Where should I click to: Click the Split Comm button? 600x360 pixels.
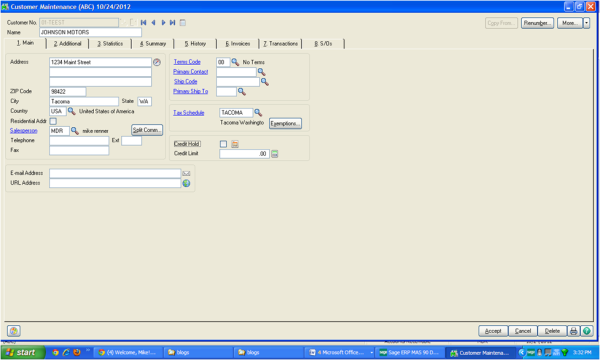pos(147,130)
